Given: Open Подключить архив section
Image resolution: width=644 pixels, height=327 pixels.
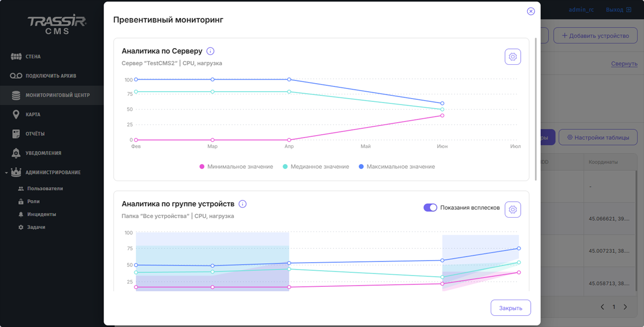Looking at the screenshot, I should pos(50,76).
